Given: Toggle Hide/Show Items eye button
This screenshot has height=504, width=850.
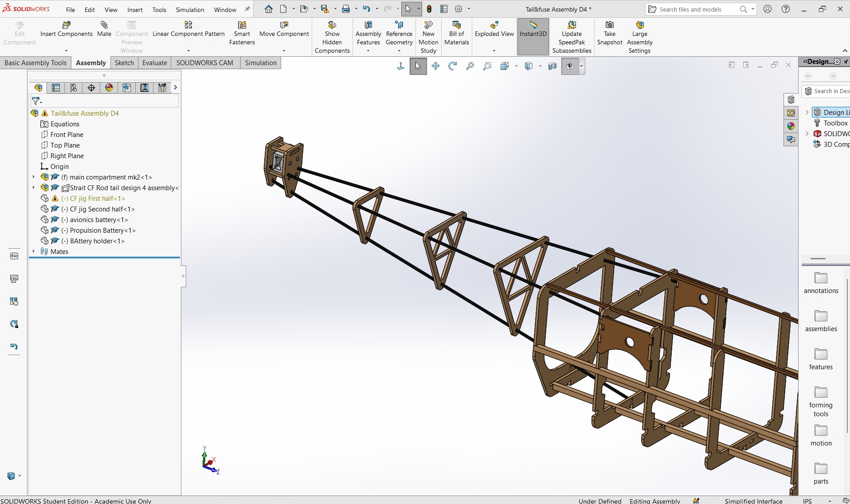Looking at the screenshot, I should (570, 66).
